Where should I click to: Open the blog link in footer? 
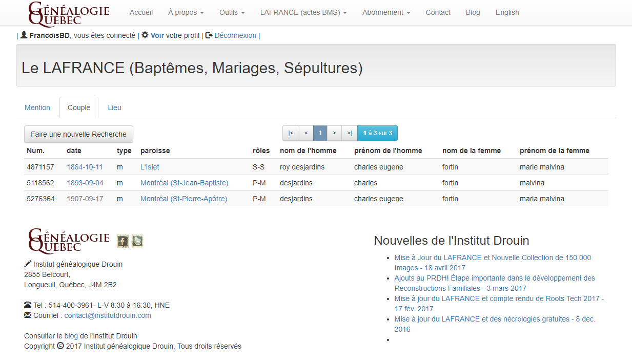pyautogui.click(x=71, y=336)
